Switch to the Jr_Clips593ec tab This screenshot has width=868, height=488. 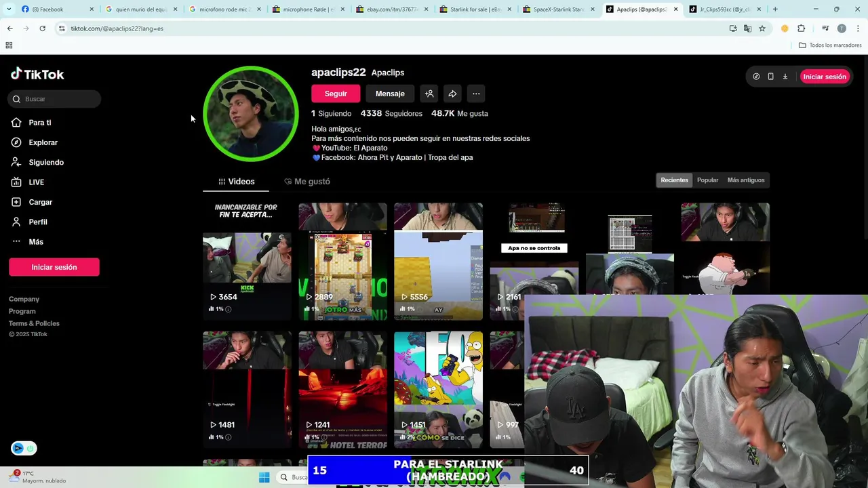click(724, 9)
